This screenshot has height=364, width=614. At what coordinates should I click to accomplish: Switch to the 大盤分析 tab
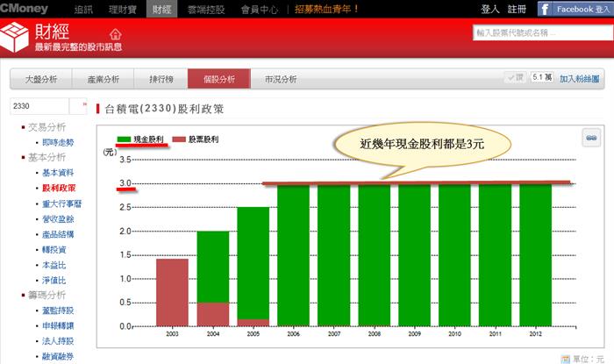(x=41, y=79)
